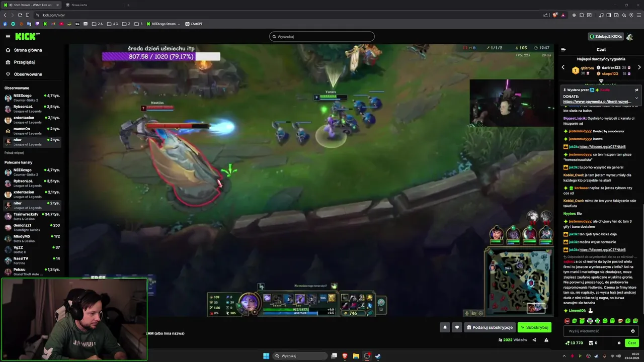
Task: Click Podaruj subskrypcje button
Action: pos(490,327)
